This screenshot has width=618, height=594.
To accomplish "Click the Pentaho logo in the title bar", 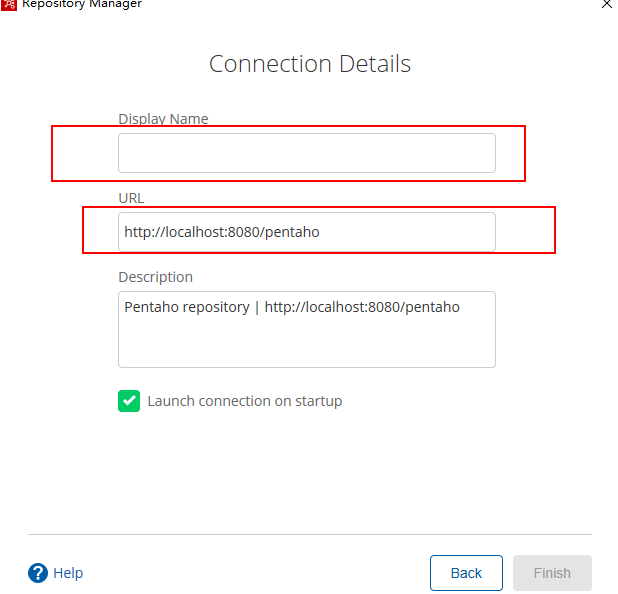I will click(8, 4).
